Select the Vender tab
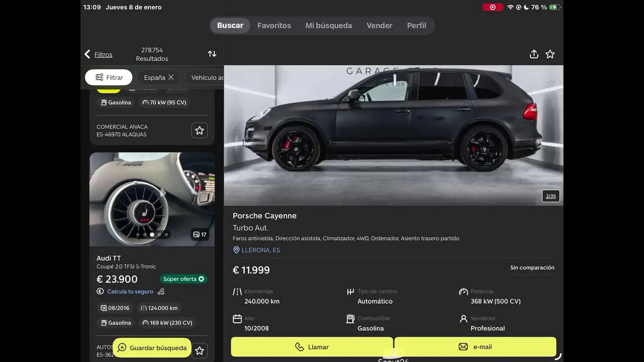The height and width of the screenshot is (362, 644). (379, 26)
